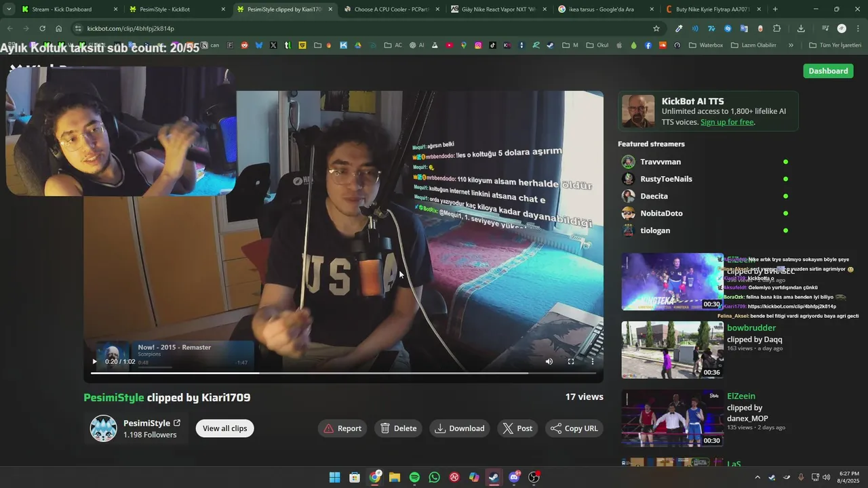Reload the current page
868x488 pixels.
tap(42, 28)
